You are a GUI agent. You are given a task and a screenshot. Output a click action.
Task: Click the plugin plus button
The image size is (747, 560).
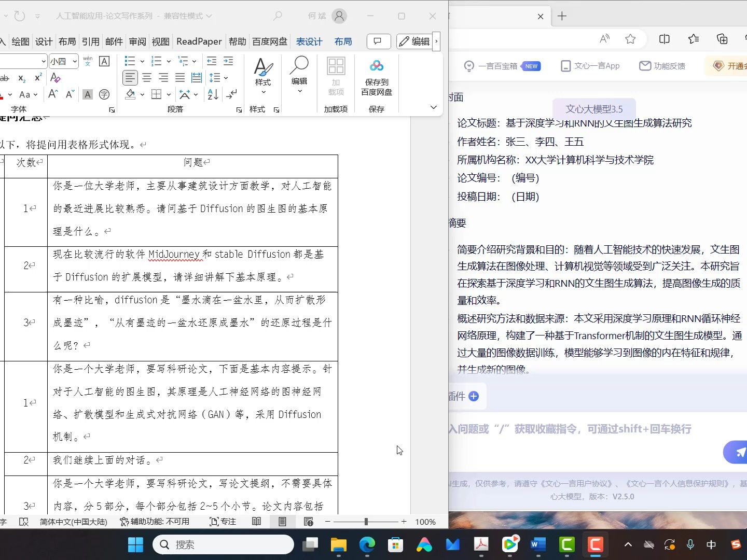[474, 396]
